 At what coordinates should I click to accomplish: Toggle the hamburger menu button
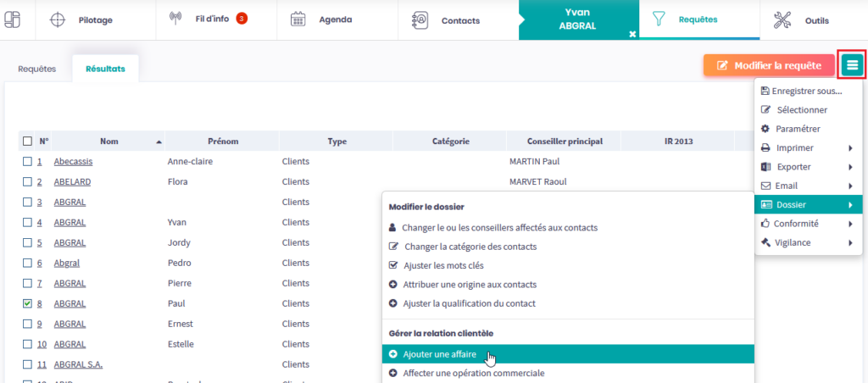pos(852,65)
